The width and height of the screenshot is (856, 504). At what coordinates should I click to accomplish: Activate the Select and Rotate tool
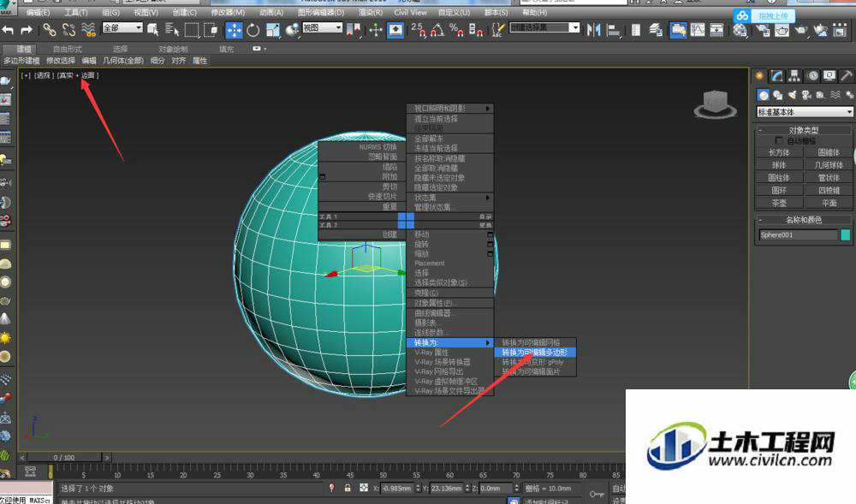pos(253,30)
